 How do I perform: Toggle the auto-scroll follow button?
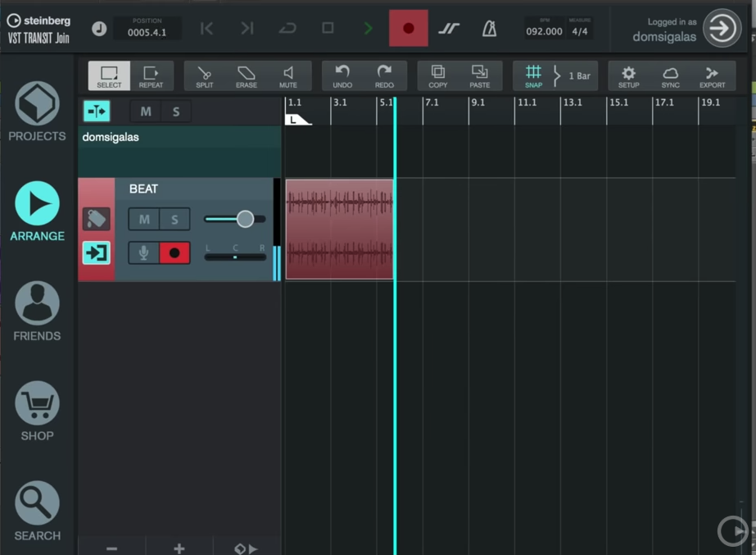(x=97, y=111)
